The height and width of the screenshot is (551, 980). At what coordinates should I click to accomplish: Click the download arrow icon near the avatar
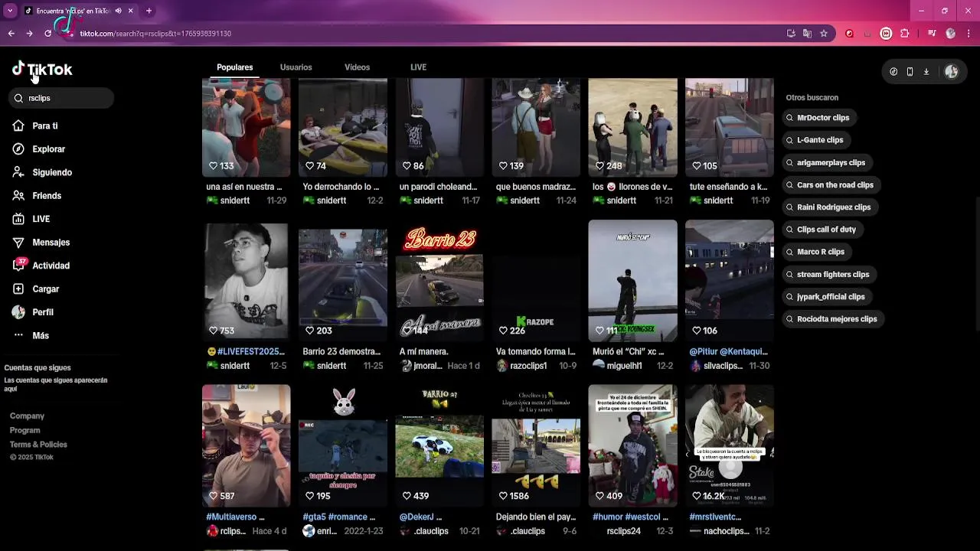click(x=926, y=71)
